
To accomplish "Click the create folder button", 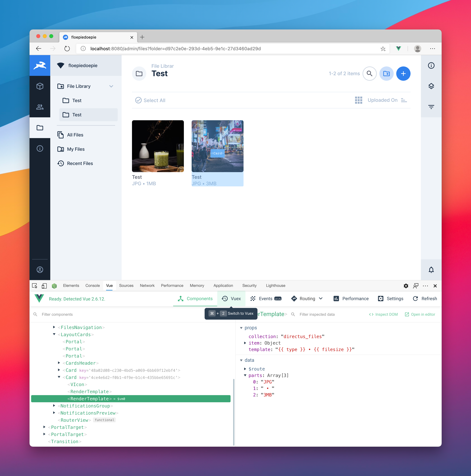I will (386, 73).
